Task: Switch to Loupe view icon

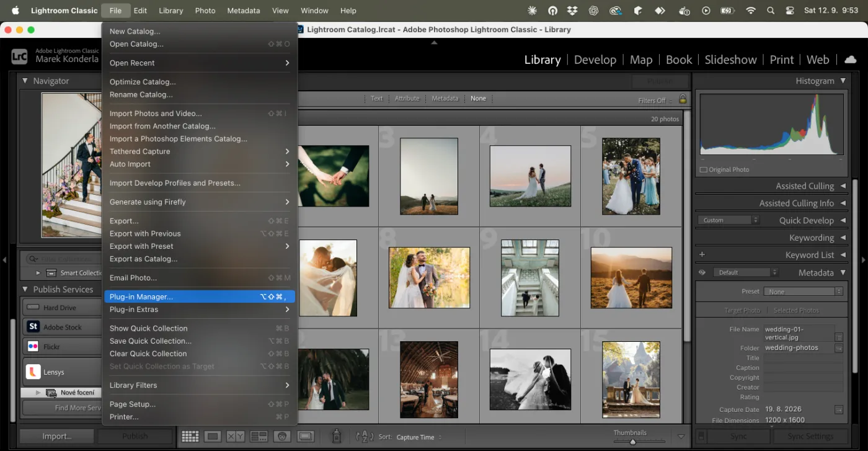Action: click(213, 437)
